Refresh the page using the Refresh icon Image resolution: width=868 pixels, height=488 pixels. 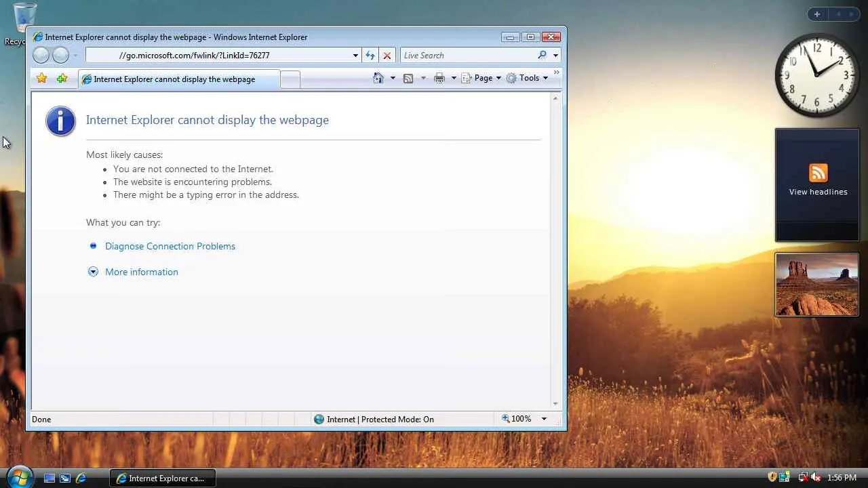tap(370, 56)
